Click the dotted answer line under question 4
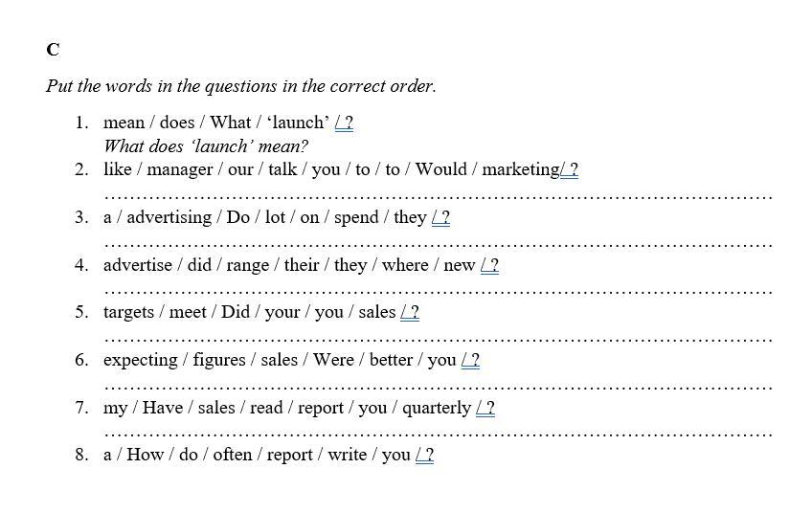This screenshot has width=812, height=513. tap(438, 291)
